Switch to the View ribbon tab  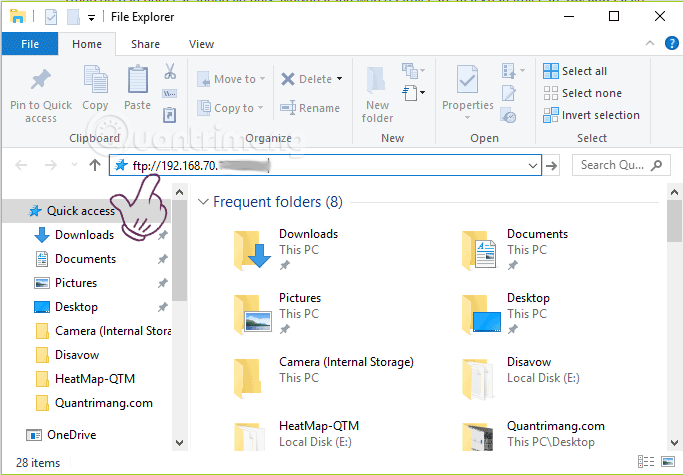point(201,44)
